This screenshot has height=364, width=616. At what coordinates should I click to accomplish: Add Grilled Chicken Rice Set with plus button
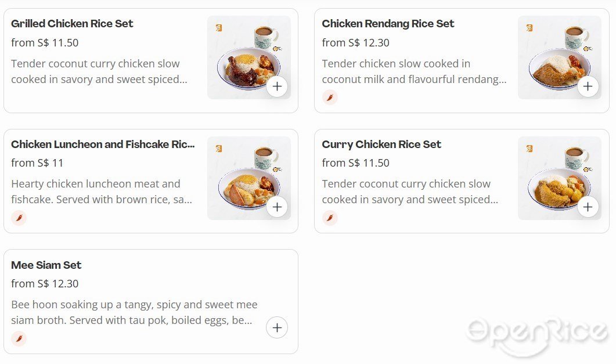(x=277, y=87)
